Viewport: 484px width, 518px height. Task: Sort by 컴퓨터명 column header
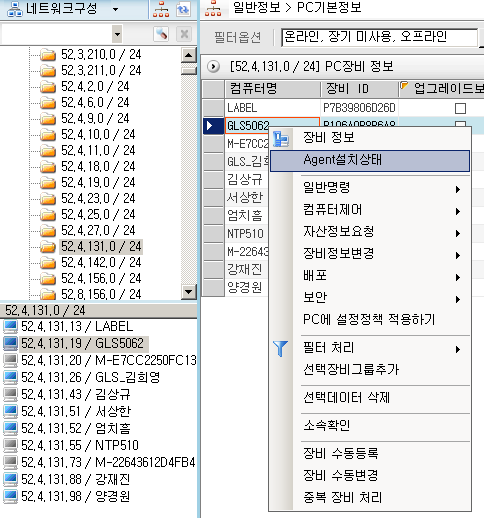point(273,89)
